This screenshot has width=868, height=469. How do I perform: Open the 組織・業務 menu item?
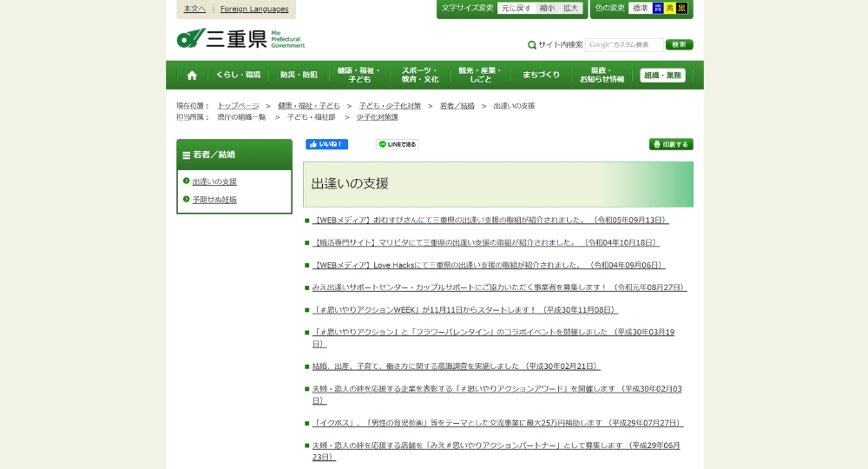tap(663, 76)
